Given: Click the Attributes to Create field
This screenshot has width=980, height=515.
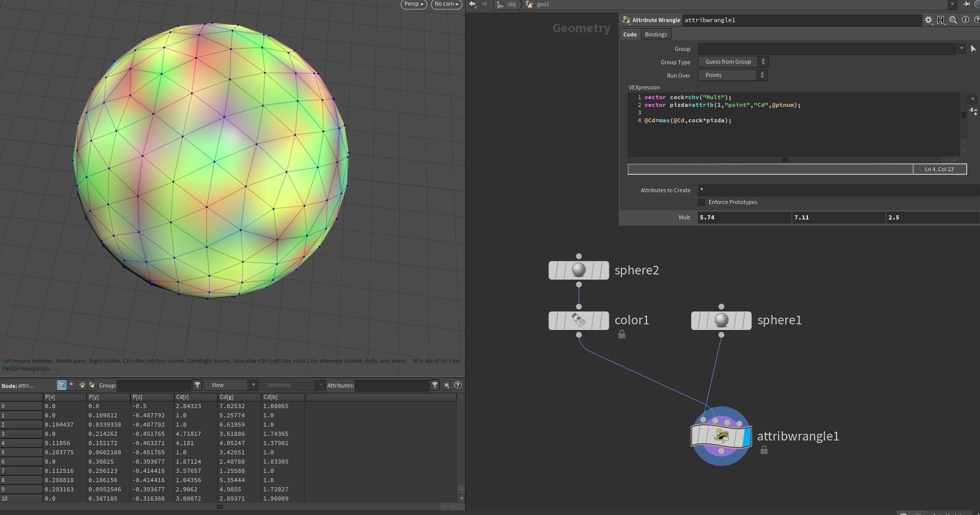Looking at the screenshot, I should pyautogui.click(x=839, y=190).
